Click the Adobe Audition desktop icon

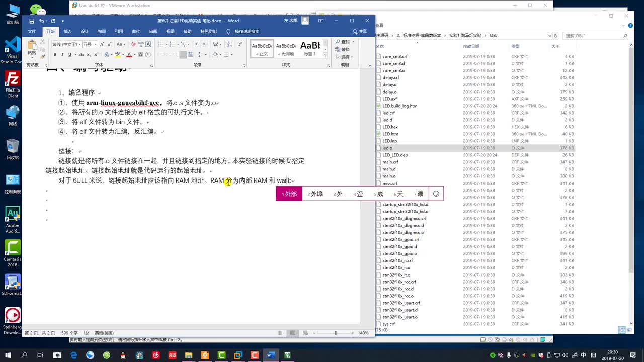(13, 219)
